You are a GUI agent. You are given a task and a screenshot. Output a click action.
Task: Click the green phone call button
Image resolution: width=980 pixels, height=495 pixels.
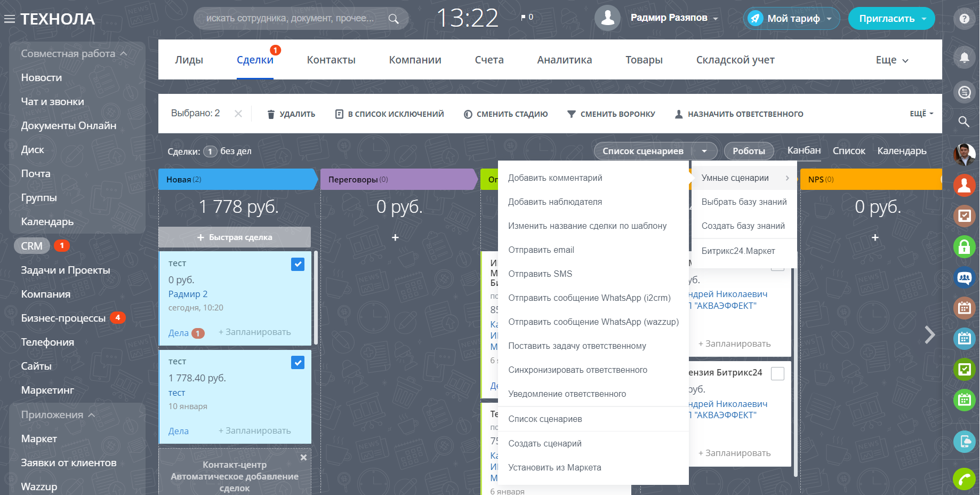point(964,480)
